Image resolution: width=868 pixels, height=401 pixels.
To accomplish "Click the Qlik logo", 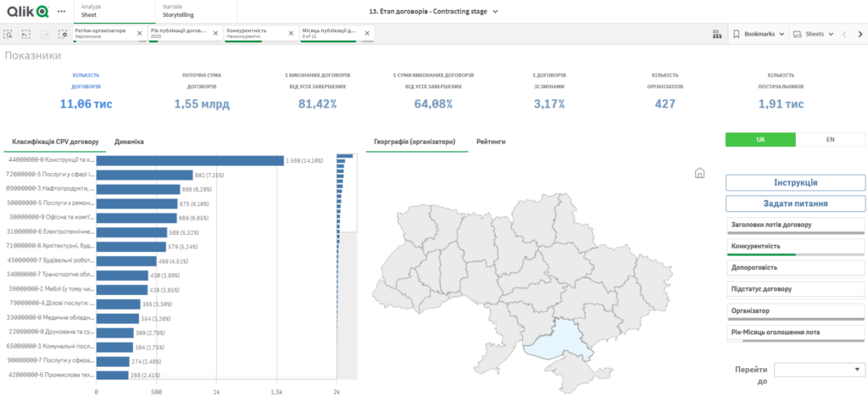I will pyautogui.click(x=25, y=12).
